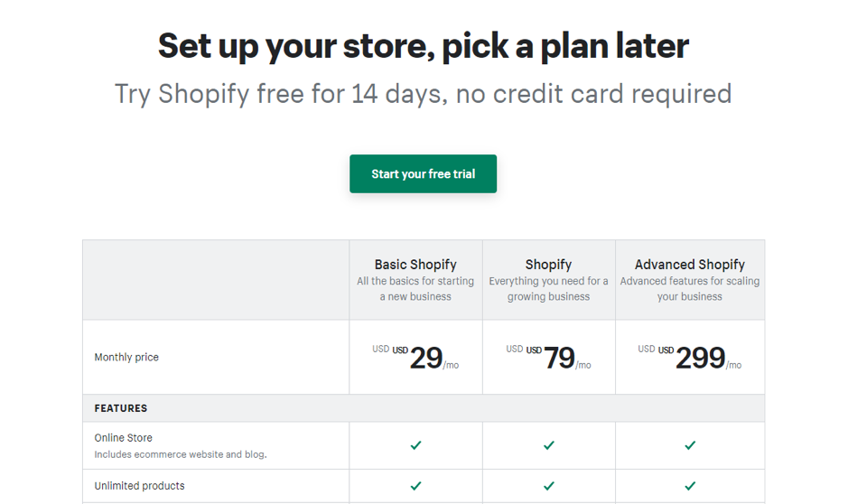Click Unlimited products checkmark under Shopify plan
Image resolution: width=848 pixels, height=504 pixels.
pyautogui.click(x=548, y=486)
